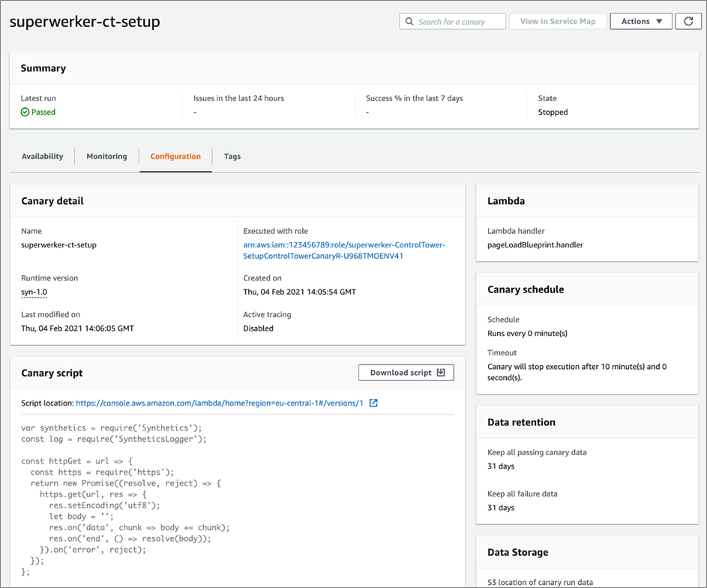707x588 pixels.
Task: Click 'Issues in the last 24 hours' label
Action: (x=238, y=98)
